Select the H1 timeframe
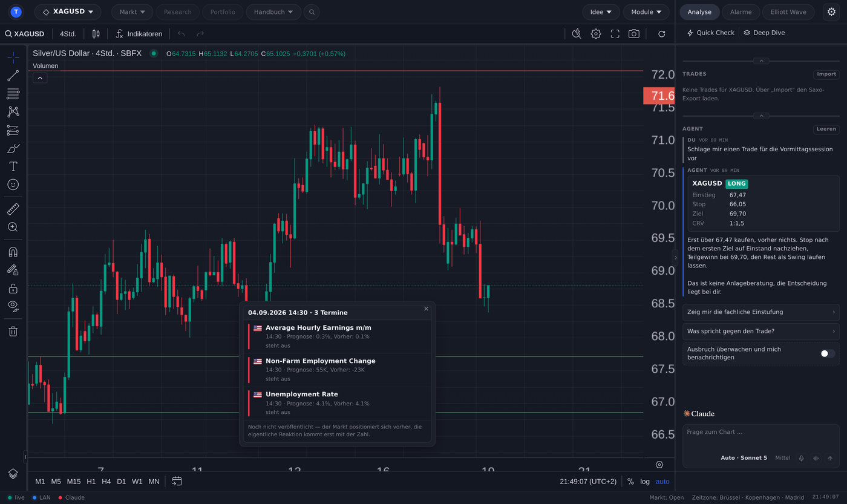The width and height of the screenshot is (847, 504). point(91,482)
